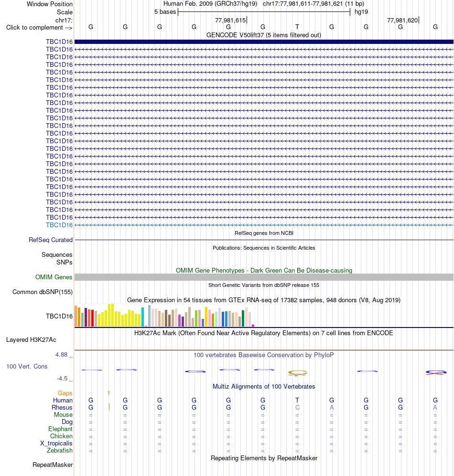
Task: Click the Mouse alignment row label
Action: click(63, 415)
